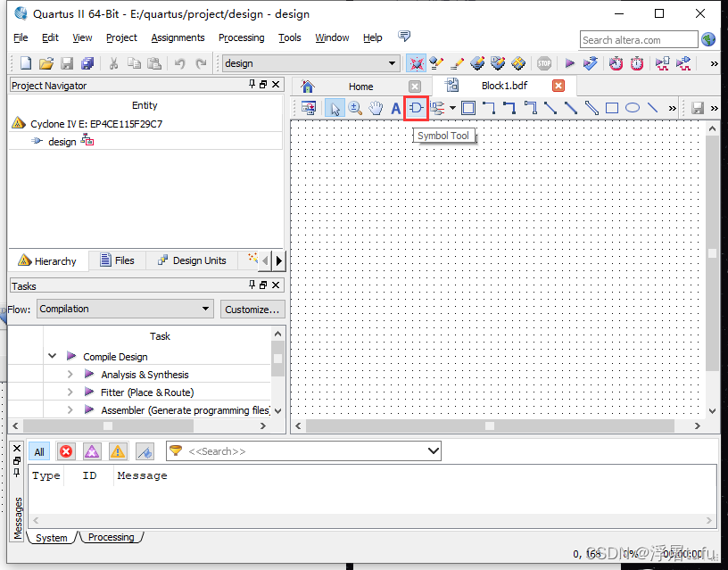Expand the Assembler task
This screenshot has width=728, height=570.
tap(70, 409)
